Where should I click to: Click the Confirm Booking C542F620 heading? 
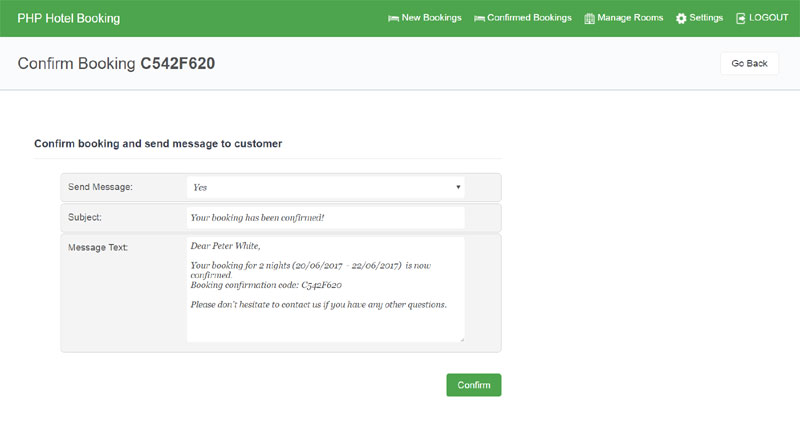coord(116,63)
